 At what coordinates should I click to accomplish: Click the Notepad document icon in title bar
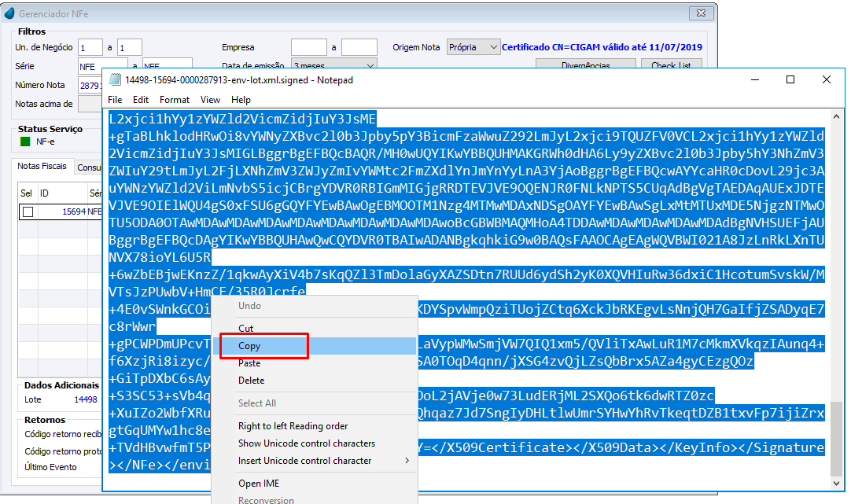click(x=115, y=79)
